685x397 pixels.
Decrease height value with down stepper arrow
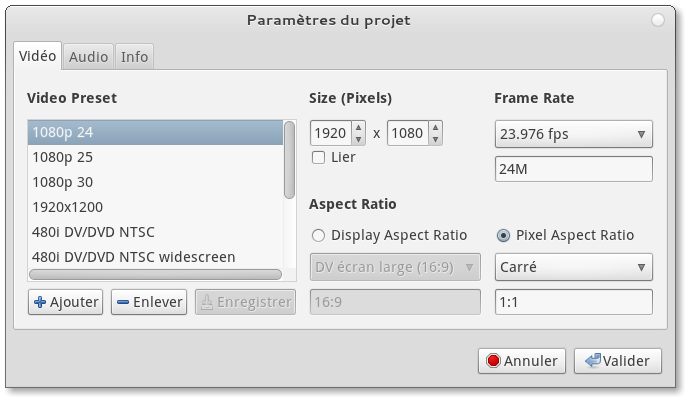click(x=435, y=139)
